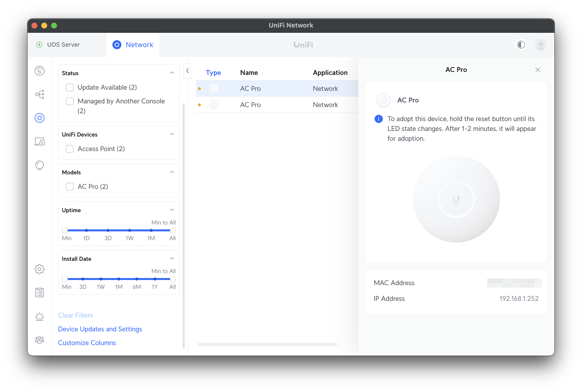This screenshot has height=392, width=582.
Task: Sort by the Type column header
Action: (213, 73)
